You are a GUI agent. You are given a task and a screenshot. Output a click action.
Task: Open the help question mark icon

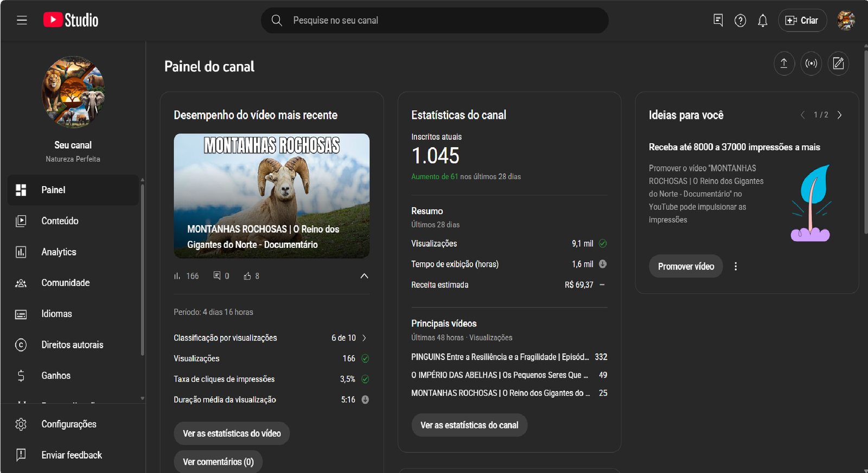(740, 21)
